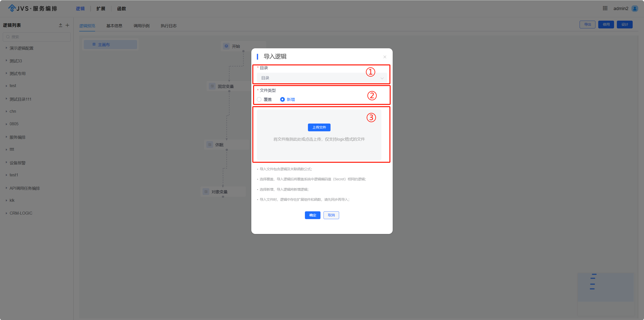Screen dimensions: 644x320
Task: Click the 搜索 input field
Action: pyautogui.click(x=37, y=37)
